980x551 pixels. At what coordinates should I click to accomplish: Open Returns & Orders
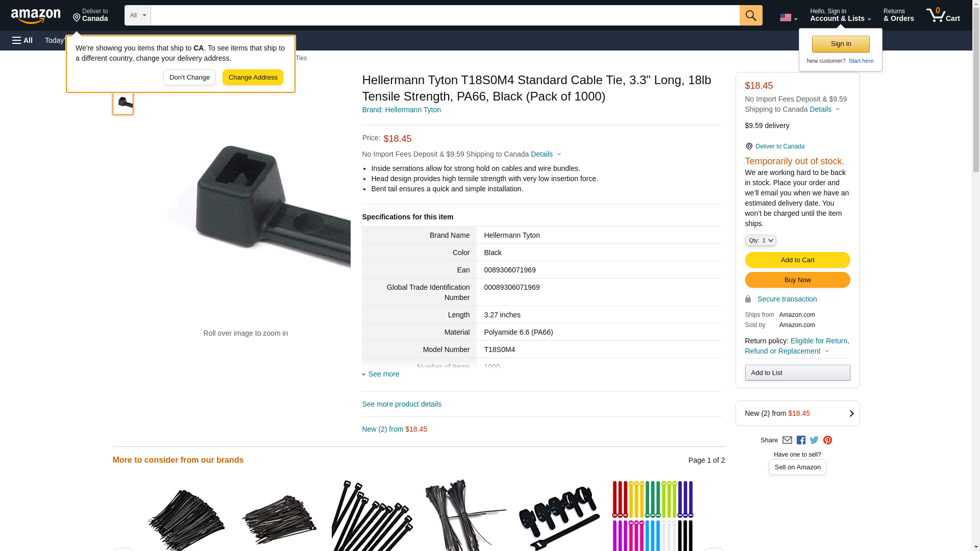click(898, 15)
